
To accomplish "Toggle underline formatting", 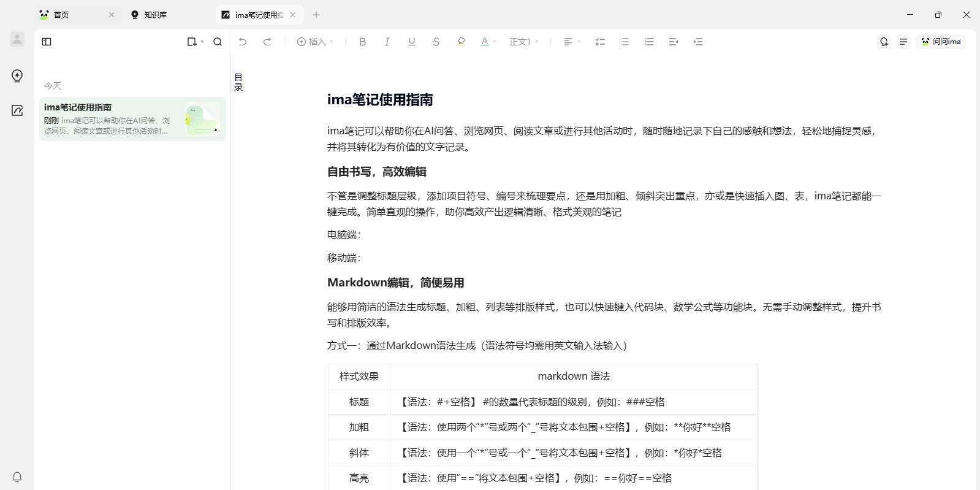I will coord(412,42).
